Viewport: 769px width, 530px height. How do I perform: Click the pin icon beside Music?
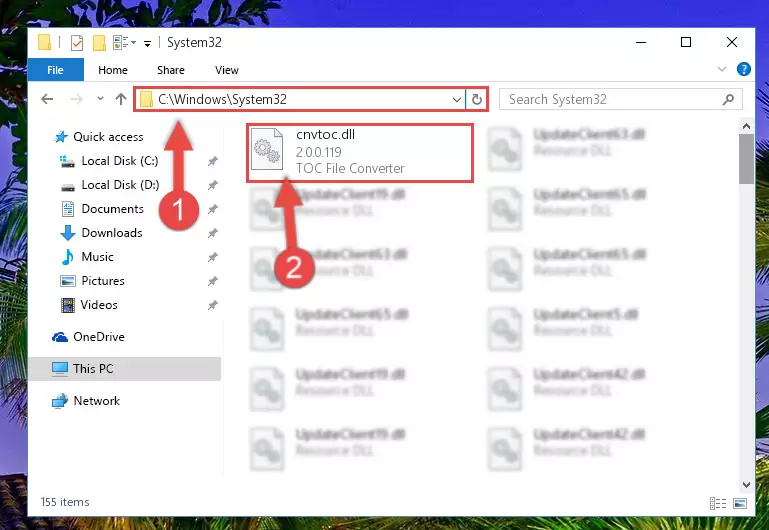(x=212, y=257)
